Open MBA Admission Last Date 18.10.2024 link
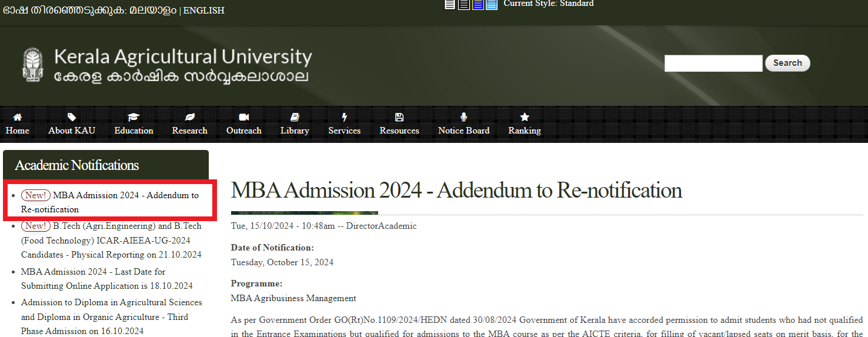The height and width of the screenshot is (337, 868). coord(107,279)
